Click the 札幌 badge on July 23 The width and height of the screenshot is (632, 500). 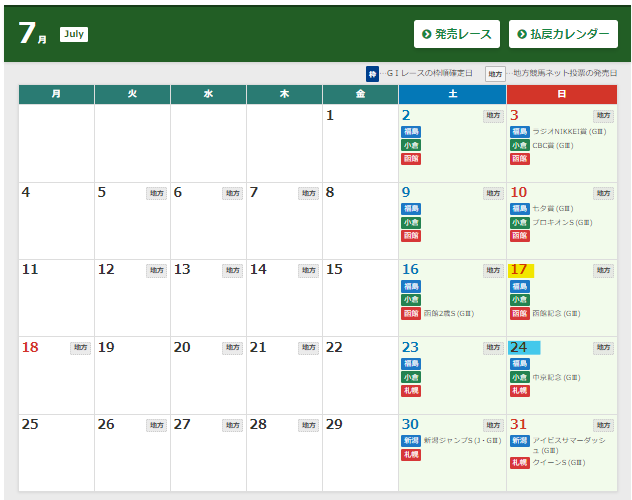(x=411, y=390)
